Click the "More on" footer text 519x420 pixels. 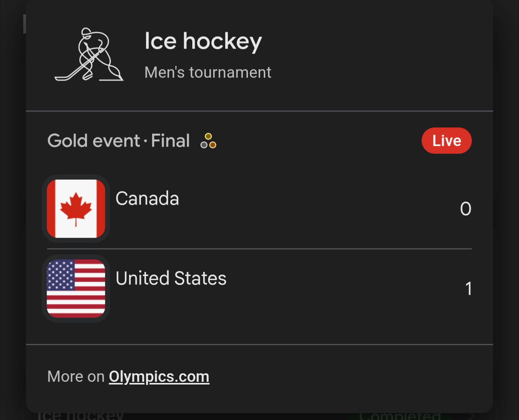pos(76,376)
